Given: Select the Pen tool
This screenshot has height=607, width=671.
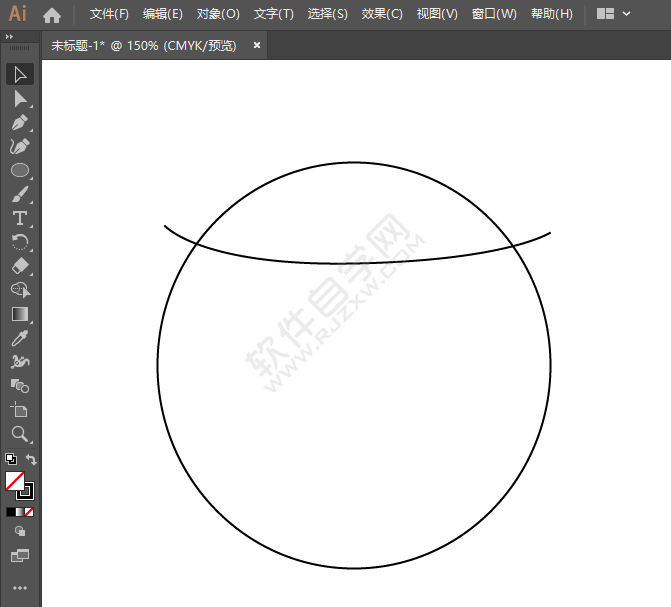Looking at the screenshot, I should tap(19, 122).
